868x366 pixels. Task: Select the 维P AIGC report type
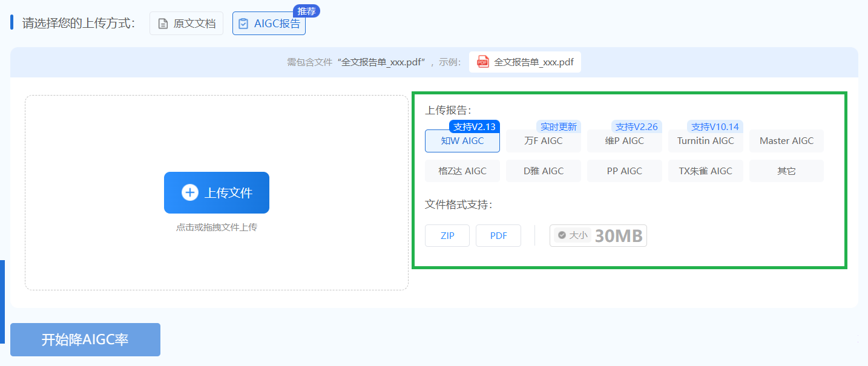click(x=624, y=141)
